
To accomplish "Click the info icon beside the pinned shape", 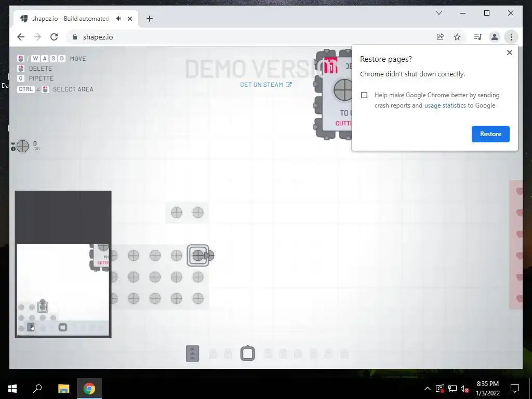I will click(13, 149).
